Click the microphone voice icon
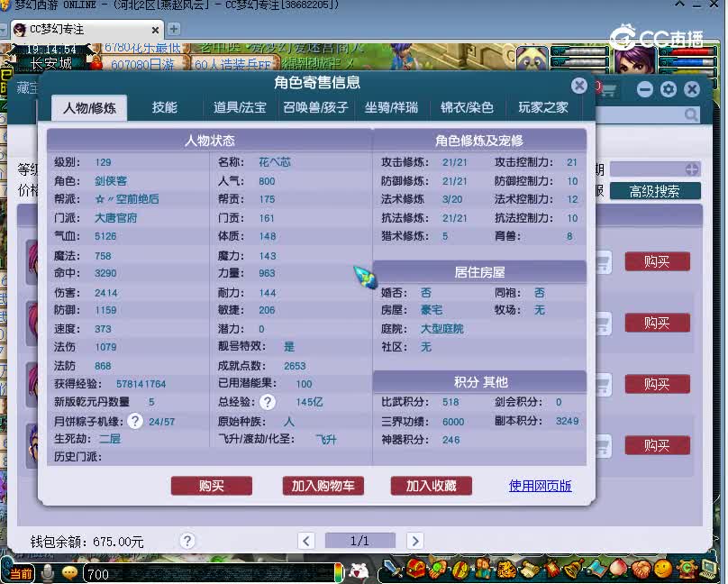Image resolution: width=728 pixels, height=584 pixels. coord(47,573)
